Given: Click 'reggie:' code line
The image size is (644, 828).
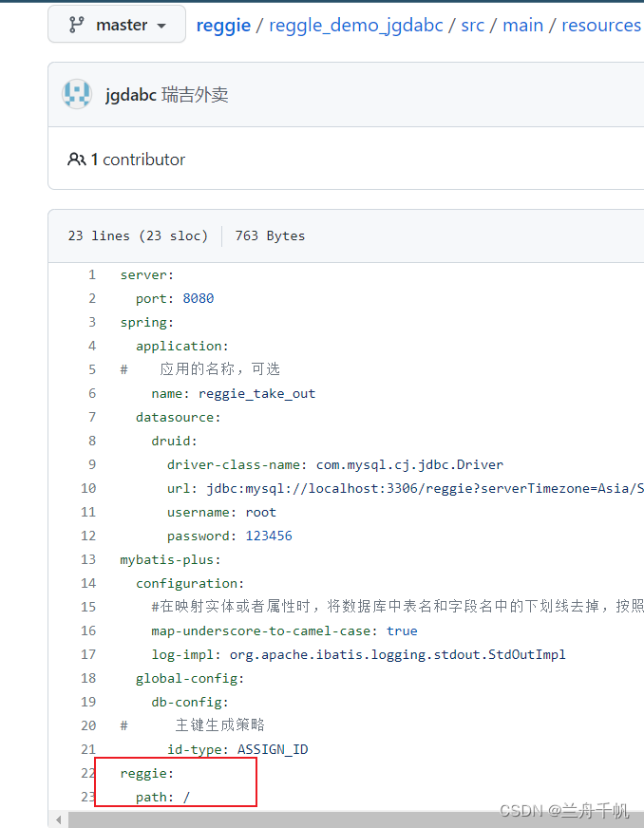Looking at the screenshot, I should click(x=147, y=774).
